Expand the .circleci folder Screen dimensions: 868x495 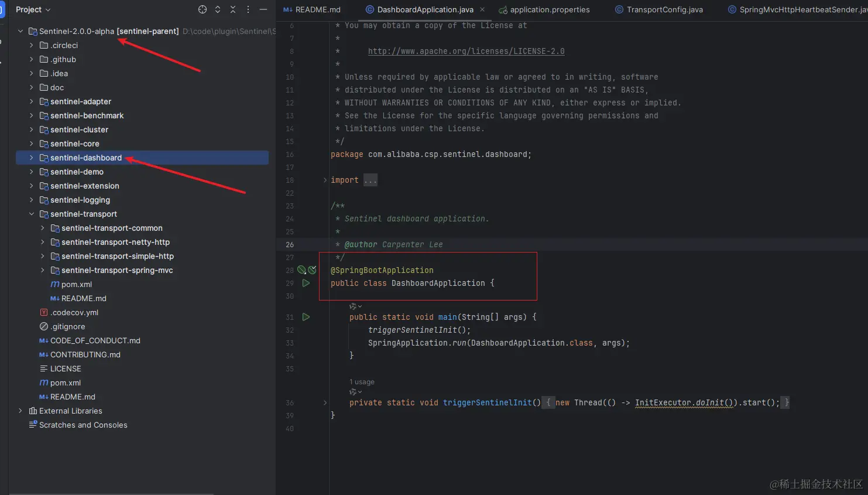coord(32,45)
